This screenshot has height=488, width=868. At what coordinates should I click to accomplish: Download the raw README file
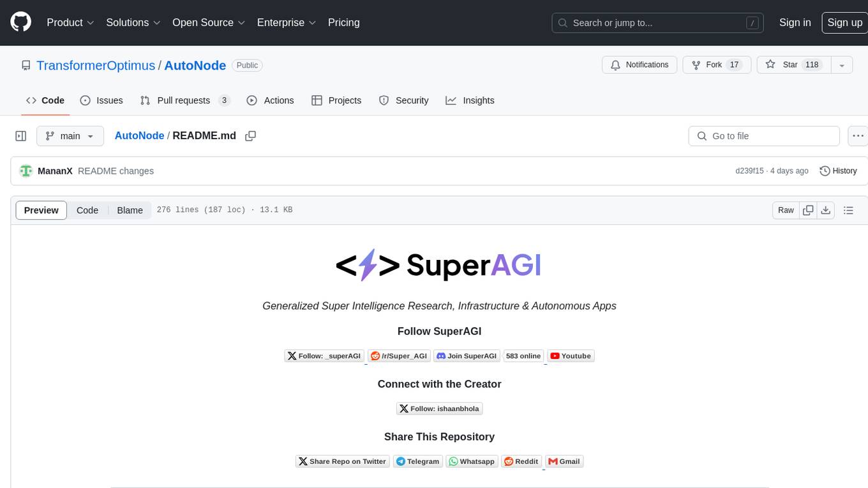pyautogui.click(x=825, y=210)
